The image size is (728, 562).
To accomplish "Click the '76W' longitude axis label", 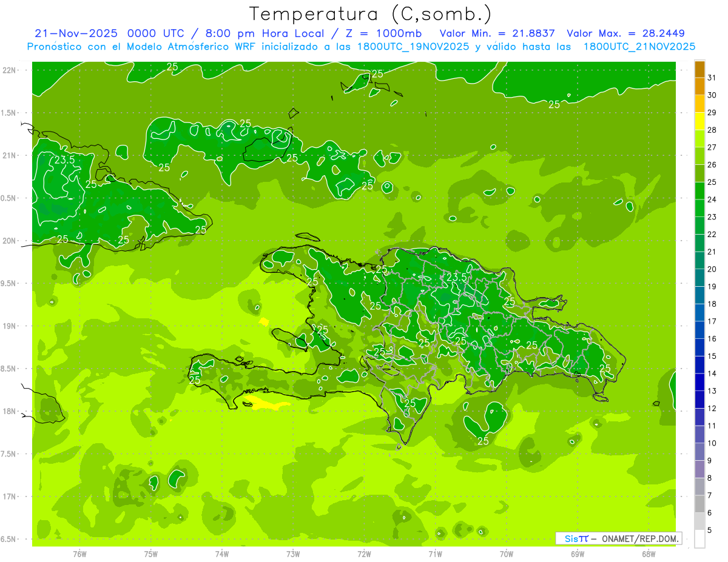I will pyautogui.click(x=79, y=554).
